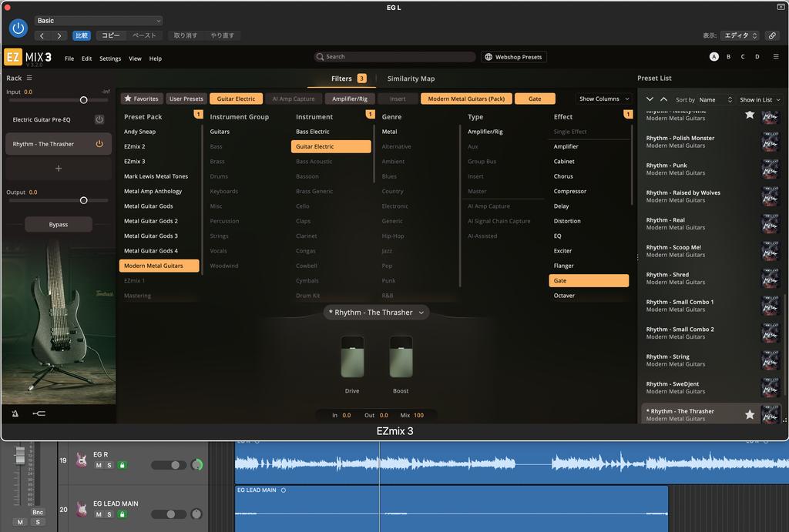
Task: Mute the EG R track
Action: click(99, 465)
